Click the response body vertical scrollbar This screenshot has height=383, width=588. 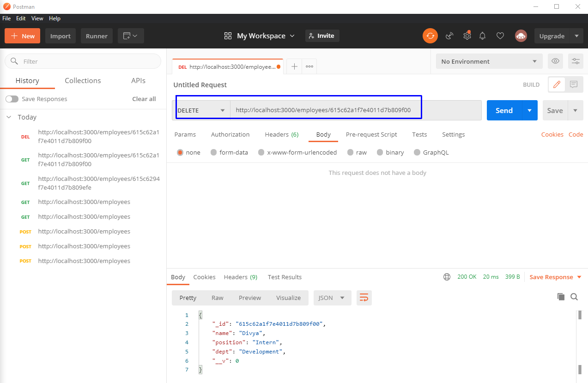(580, 342)
